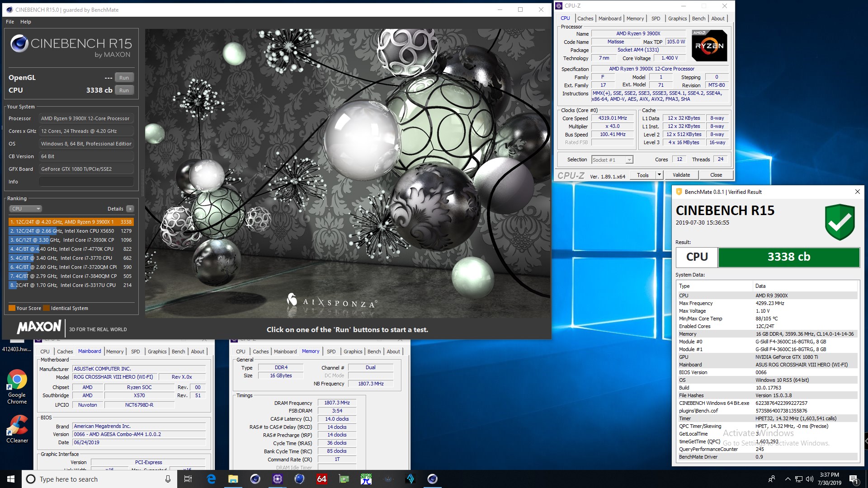The width and height of the screenshot is (868, 488).
Task: Open the Help menu in Cinebench
Action: [26, 22]
